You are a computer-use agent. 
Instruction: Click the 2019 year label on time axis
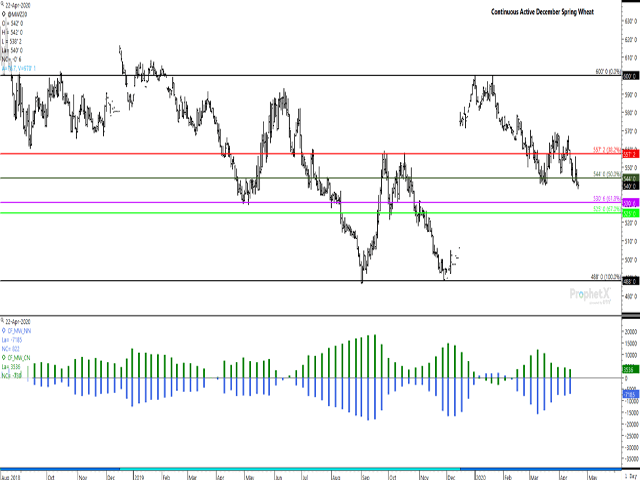coord(139,477)
